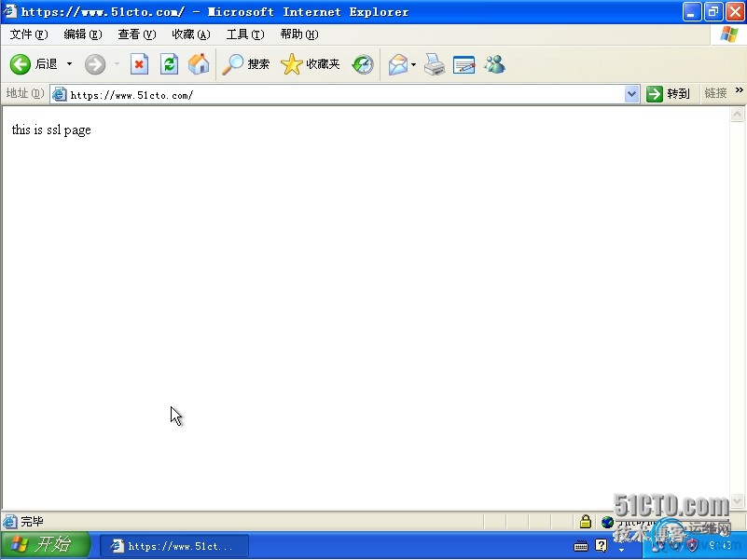Screen dimensions: 747x560
Task: Open the 查看(V) menu
Action: (137, 34)
